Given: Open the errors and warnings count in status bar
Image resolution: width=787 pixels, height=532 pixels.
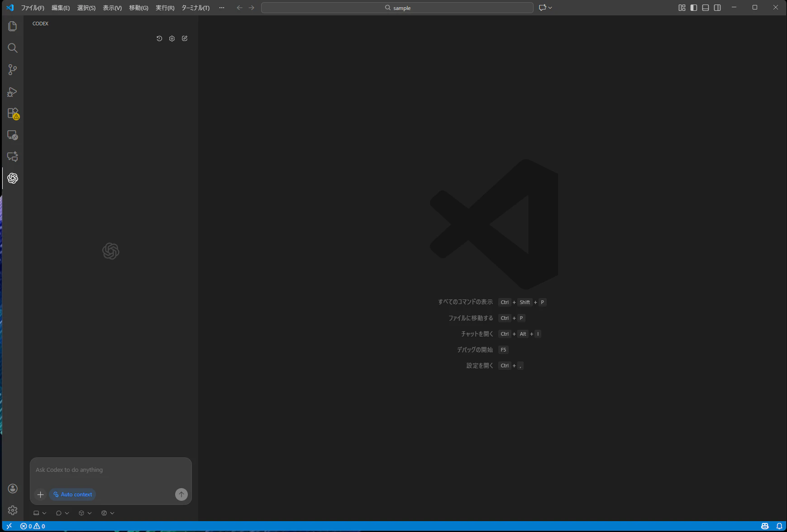Looking at the screenshot, I should click(x=33, y=526).
